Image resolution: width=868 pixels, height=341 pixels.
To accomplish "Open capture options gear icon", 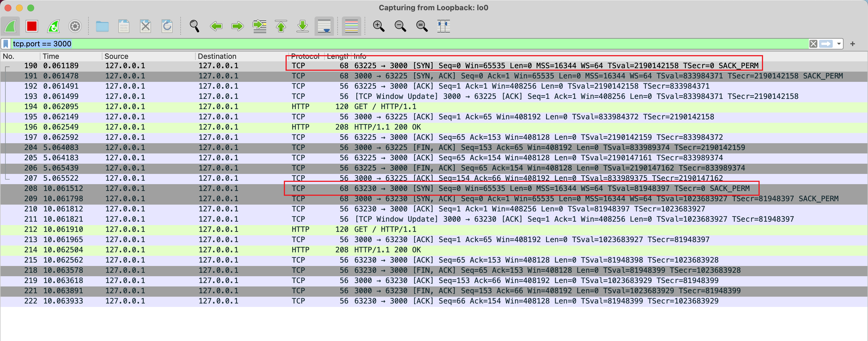I will [x=75, y=26].
